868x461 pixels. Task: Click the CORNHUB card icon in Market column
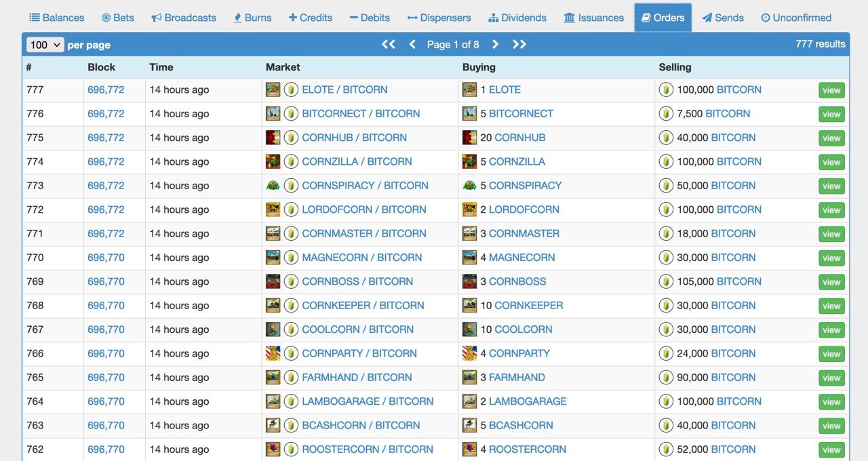[273, 138]
